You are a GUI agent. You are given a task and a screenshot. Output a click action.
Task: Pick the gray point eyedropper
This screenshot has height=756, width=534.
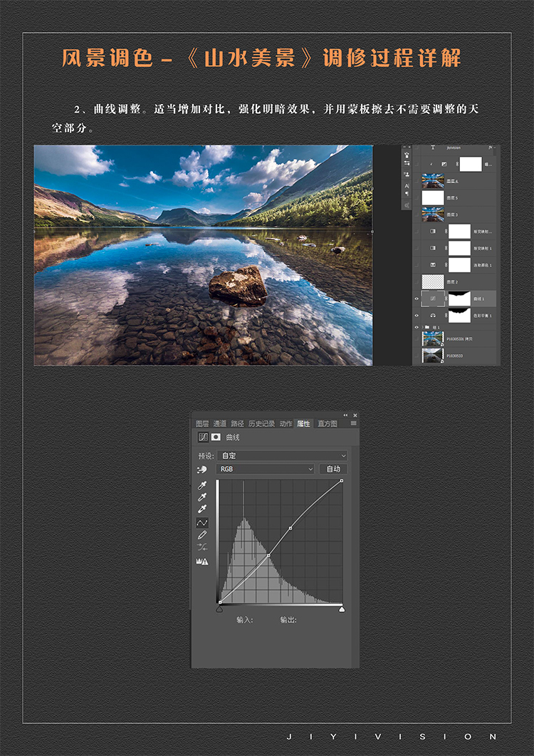(202, 497)
